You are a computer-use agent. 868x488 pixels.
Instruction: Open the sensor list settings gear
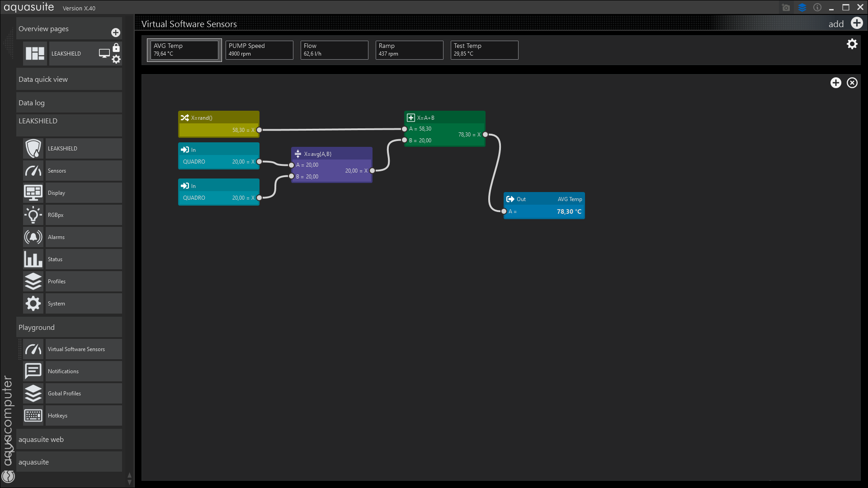point(852,44)
